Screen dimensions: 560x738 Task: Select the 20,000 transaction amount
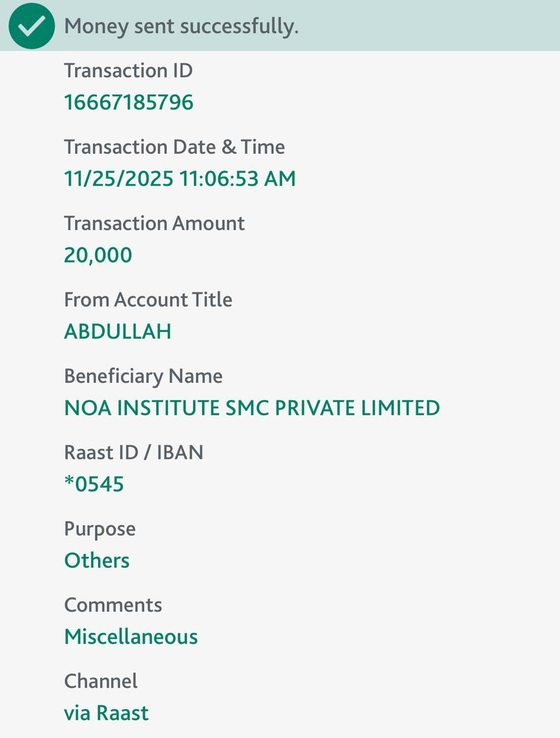(98, 255)
